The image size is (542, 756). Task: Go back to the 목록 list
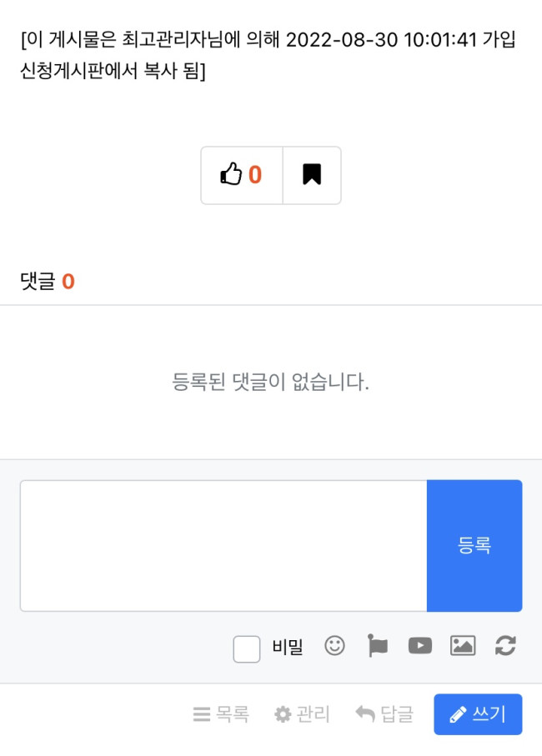221,714
